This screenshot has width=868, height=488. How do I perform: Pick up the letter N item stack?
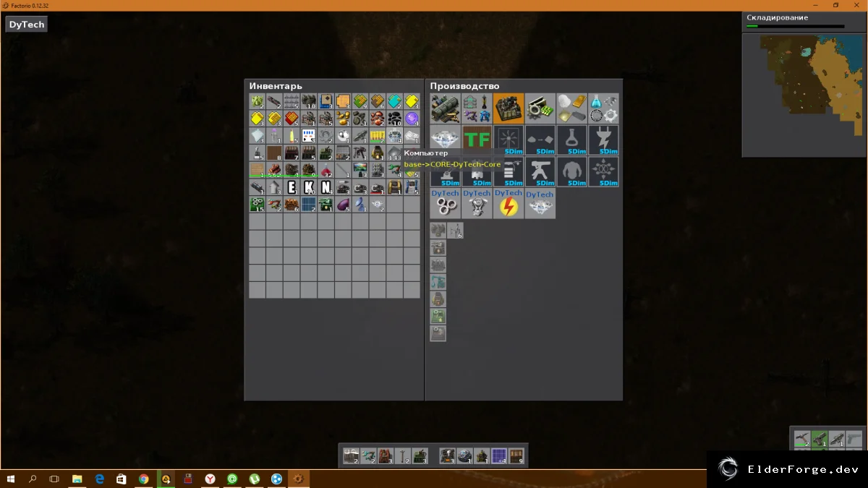326,187
